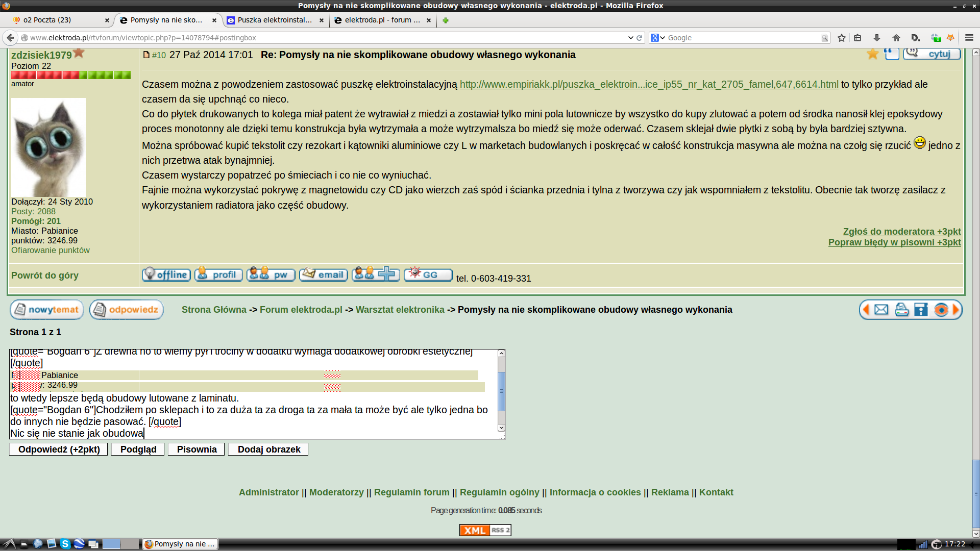Viewport: 980px width, 551px height.
Task: Click the Pisownia spelling button
Action: point(197,449)
